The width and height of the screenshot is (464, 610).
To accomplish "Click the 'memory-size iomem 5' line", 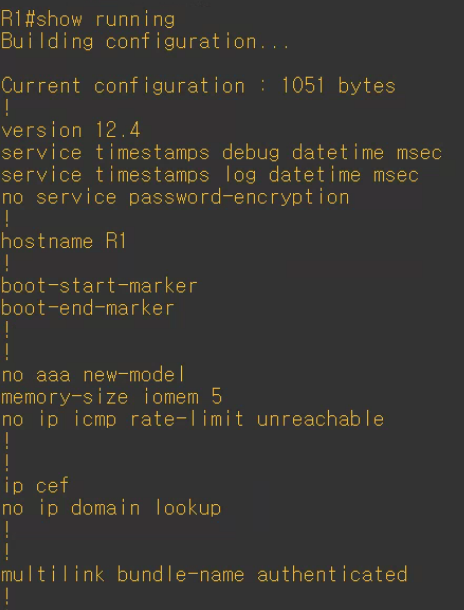I will point(112,397).
